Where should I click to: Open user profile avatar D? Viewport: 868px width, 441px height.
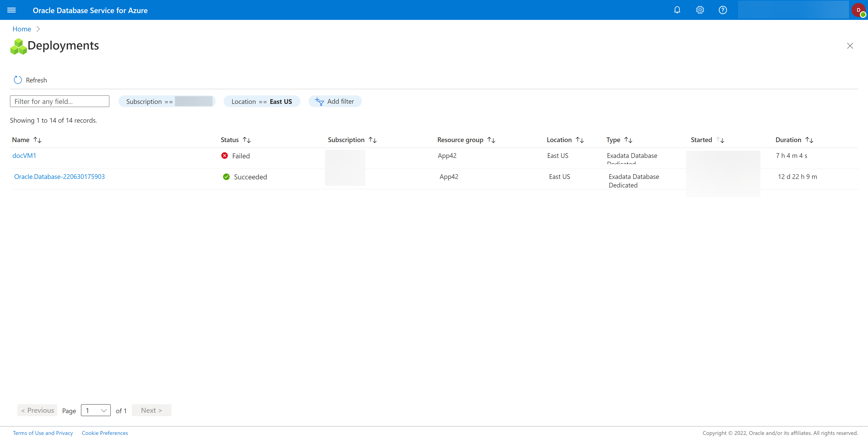tap(859, 10)
